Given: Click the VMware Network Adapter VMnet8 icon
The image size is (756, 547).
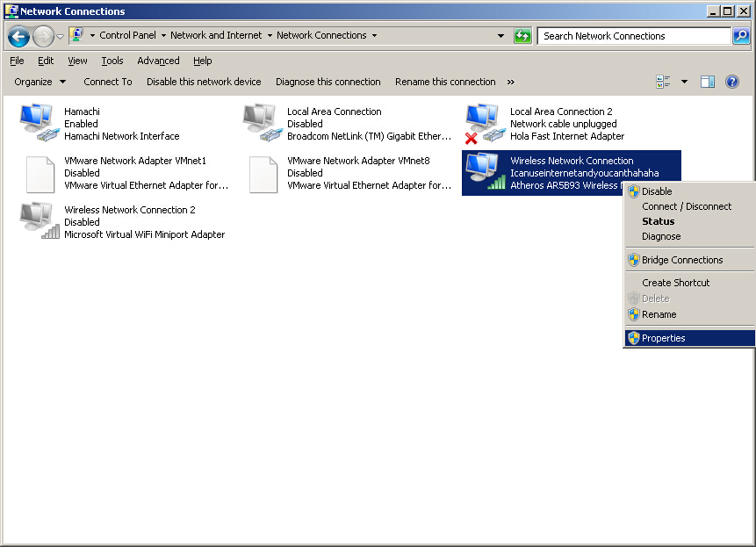Looking at the screenshot, I should point(263,174).
